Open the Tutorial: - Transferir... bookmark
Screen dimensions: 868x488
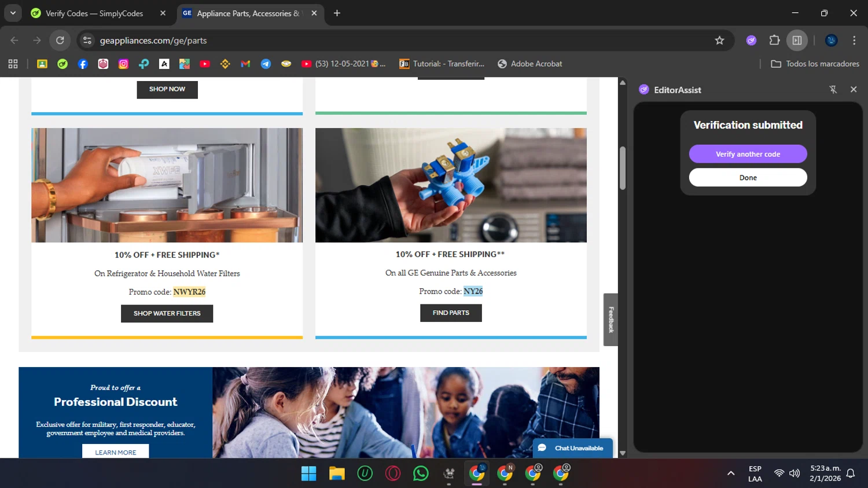click(442, 64)
